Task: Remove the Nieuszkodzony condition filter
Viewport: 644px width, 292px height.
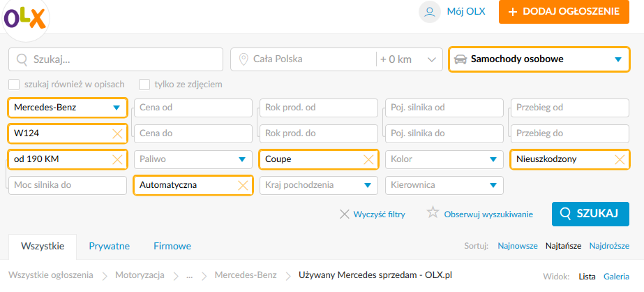Action: [620, 159]
